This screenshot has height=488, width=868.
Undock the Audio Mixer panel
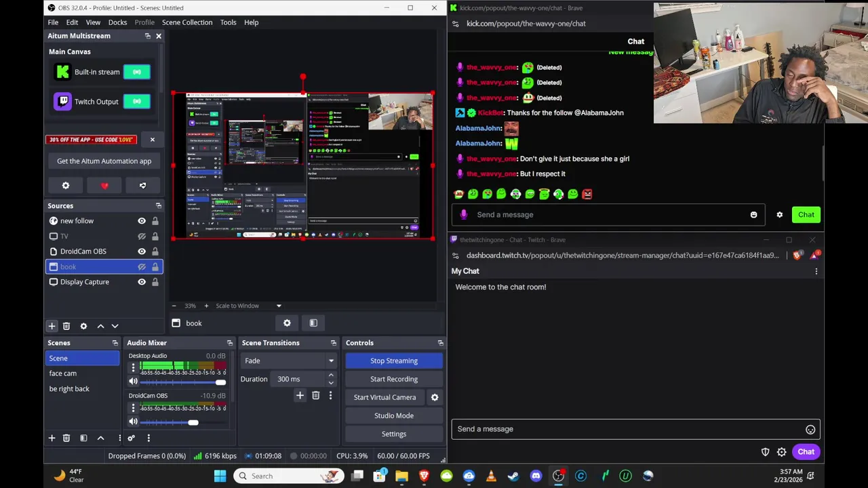(230, 343)
